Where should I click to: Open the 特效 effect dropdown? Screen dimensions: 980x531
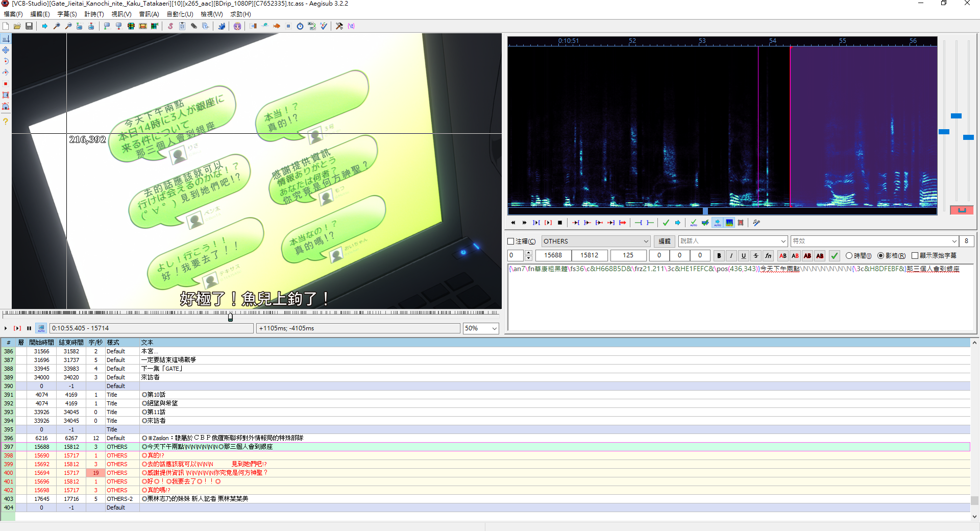pos(874,241)
